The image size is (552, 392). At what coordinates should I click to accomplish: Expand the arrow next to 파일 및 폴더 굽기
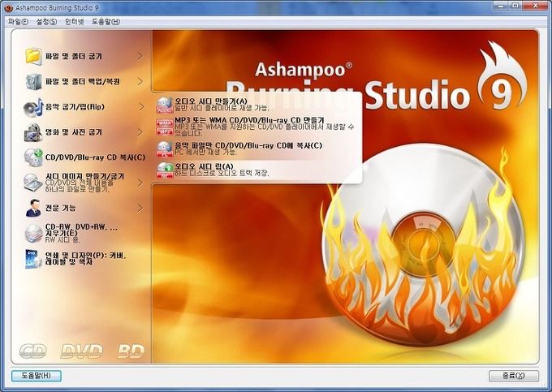140,56
